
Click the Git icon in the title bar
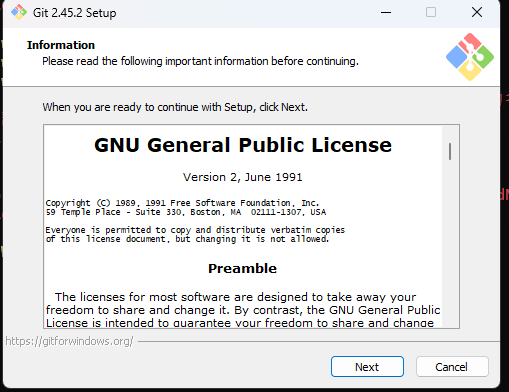(x=19, y=12)
